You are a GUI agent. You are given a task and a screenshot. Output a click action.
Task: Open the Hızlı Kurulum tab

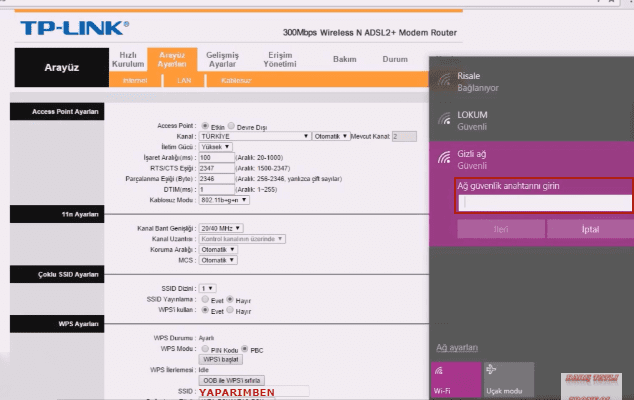point(128,59)
